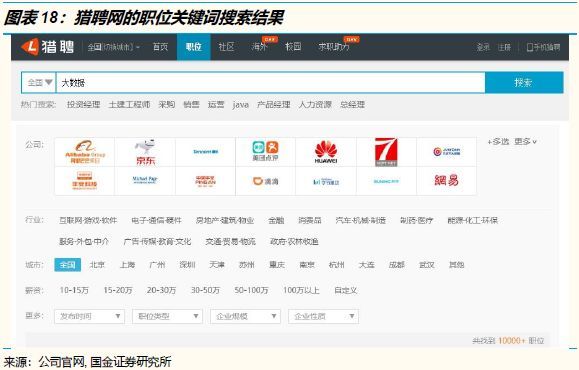Search hot keyword 土建工程师
The height and width of the screenshot is (370, 579).
tap(129, 105)
